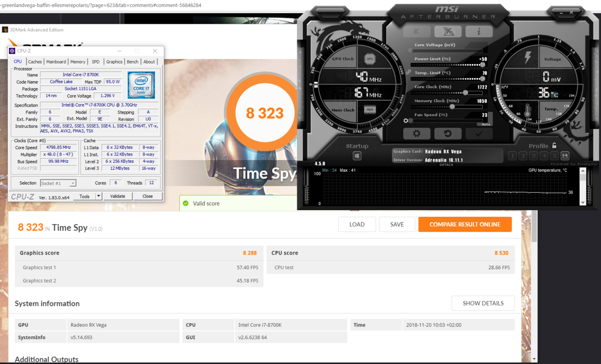This screenshot has width=601, height=364.
Task: Click SHOW DETAILS button
Action: (x=483, y=303)
